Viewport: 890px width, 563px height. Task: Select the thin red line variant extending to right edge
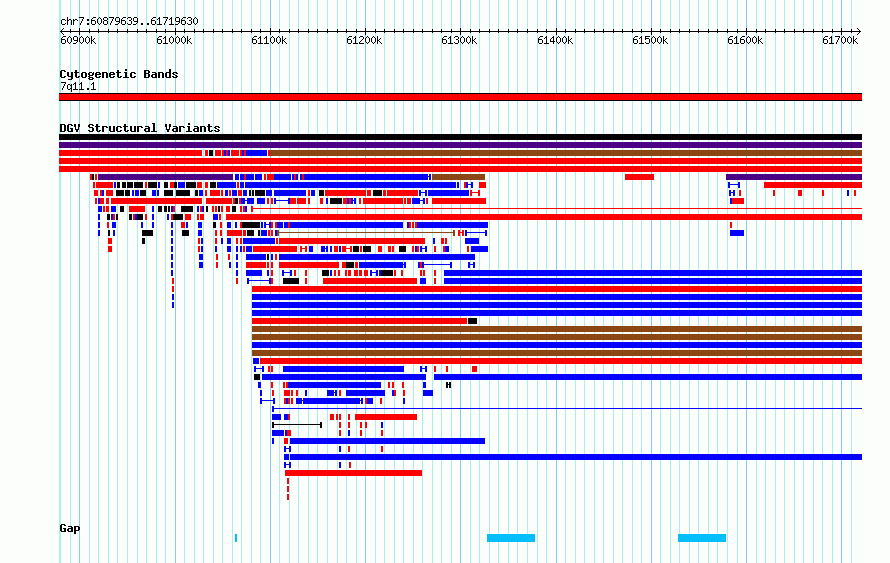pos(557,209)
